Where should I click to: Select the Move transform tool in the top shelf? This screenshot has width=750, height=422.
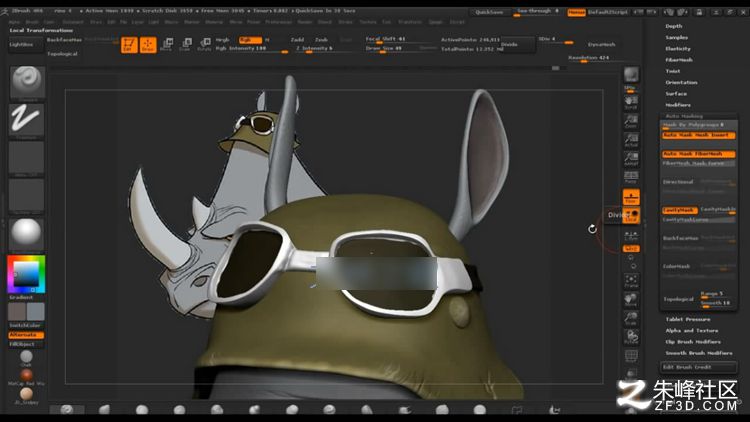[x=166, y=45]
